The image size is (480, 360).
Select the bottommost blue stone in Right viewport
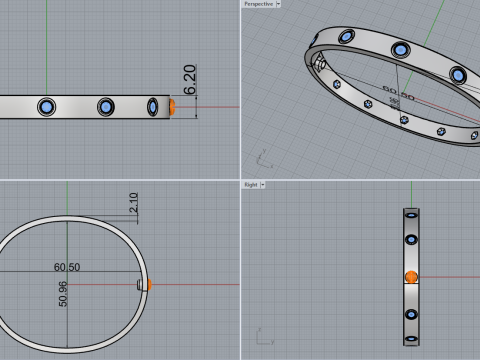pyautogui.click(x=411, y=339)
